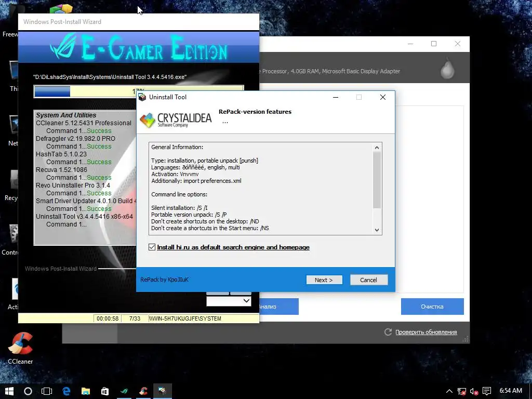Click the System And Utilities heading
This screenshot has width=532, height=399.
coord(66,115)
